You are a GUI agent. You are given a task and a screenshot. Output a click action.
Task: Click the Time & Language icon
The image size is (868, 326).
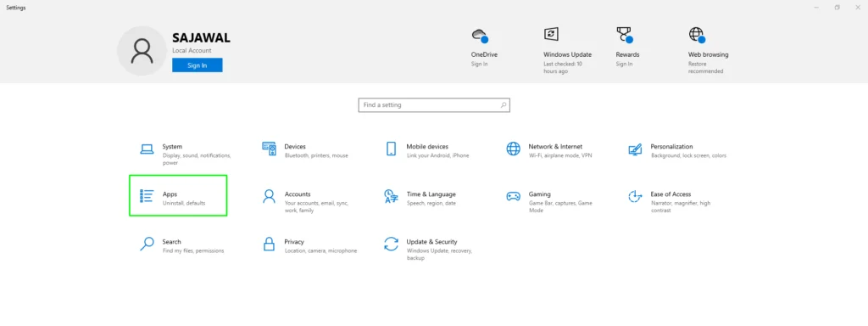pyautogui.click(x=391, y=196)
